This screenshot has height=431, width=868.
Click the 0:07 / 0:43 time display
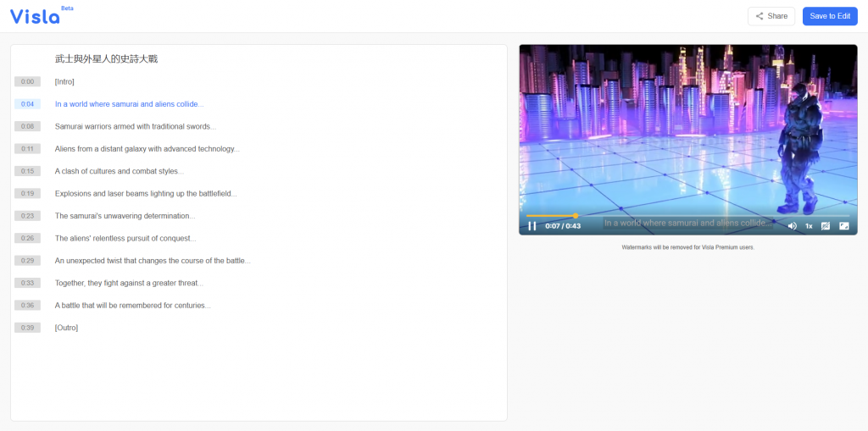(563, 226)
